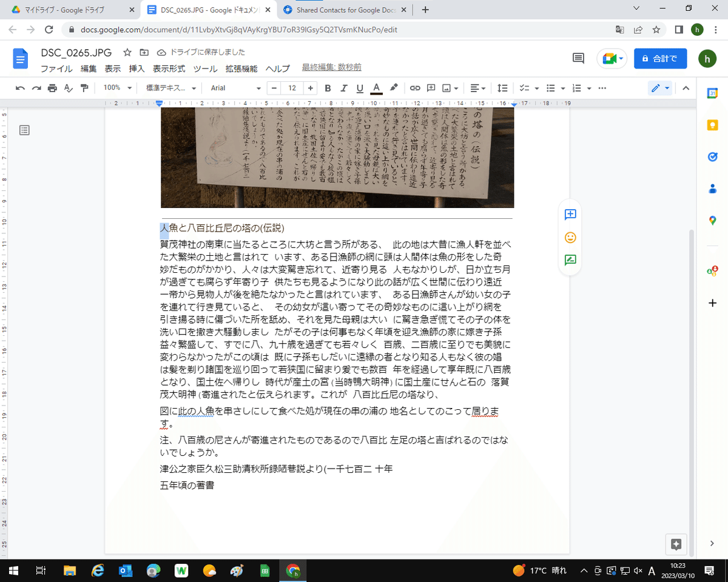Open Google Meet call button
Image resolution: width=728 pixels, height=582 pixels.
click(x=611, y=58)
